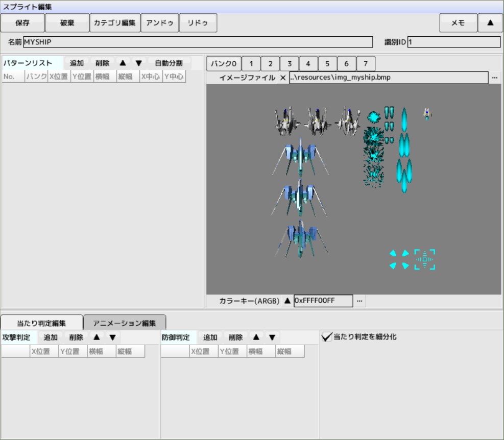504x440 pixels.
Task: Click the up triangle beside the color key field
Action: (287, 301)
